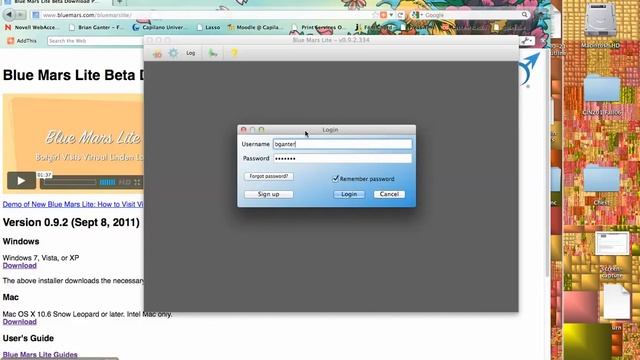The height and width of the screenshot is (360, 640).
Task: Open the Lasso bookmark
Action: (209, 27)
